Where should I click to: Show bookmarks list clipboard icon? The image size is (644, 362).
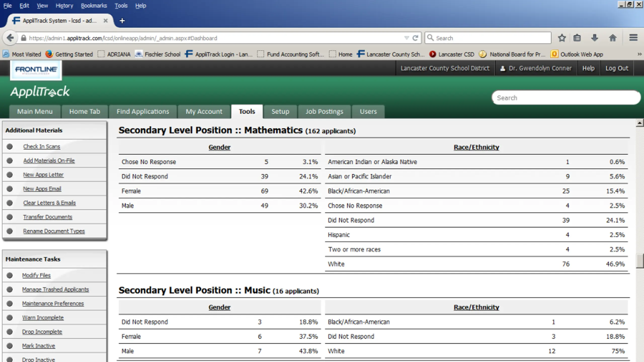coord(577,38)
